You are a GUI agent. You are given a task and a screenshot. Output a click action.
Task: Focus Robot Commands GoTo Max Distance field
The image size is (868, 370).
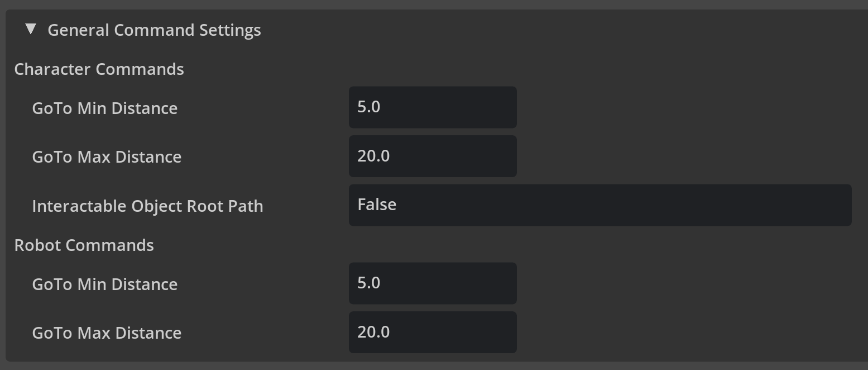433,333
